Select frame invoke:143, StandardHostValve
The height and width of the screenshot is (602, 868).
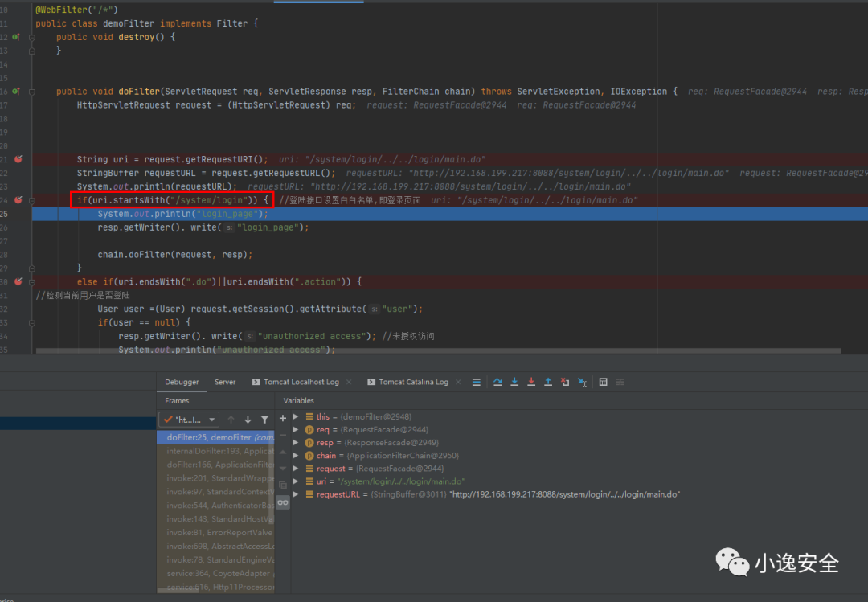pos(216,519)
